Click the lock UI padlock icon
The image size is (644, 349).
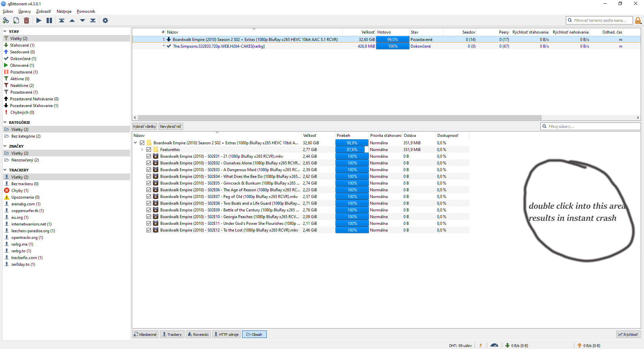[x=638, y=21]
